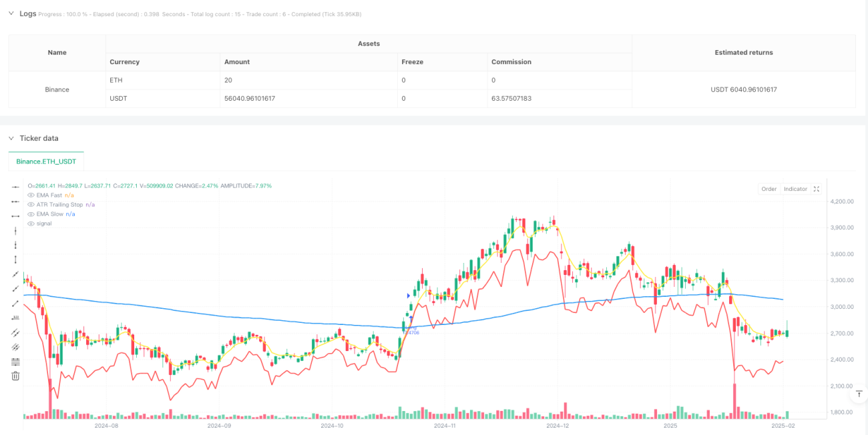Collapse the Logs section chevron
The height and width of the screenshot is (435, 868).
point(11,13)
